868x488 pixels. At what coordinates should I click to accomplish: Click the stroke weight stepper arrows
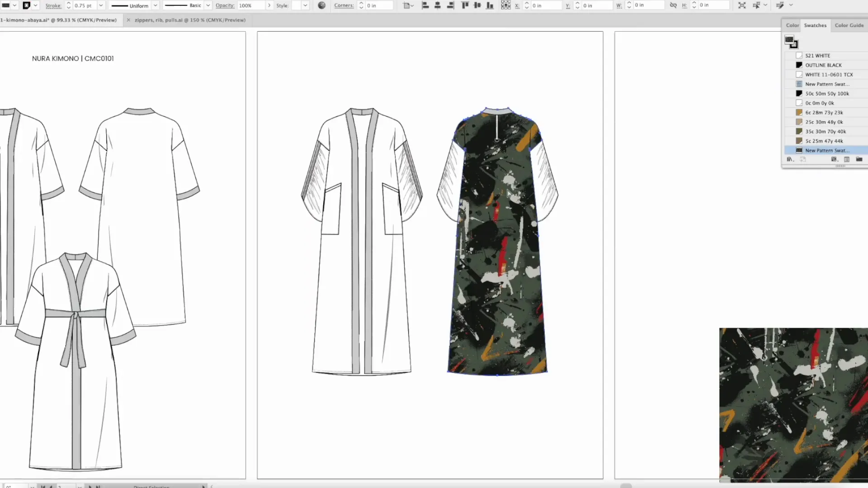coord(68,5)
